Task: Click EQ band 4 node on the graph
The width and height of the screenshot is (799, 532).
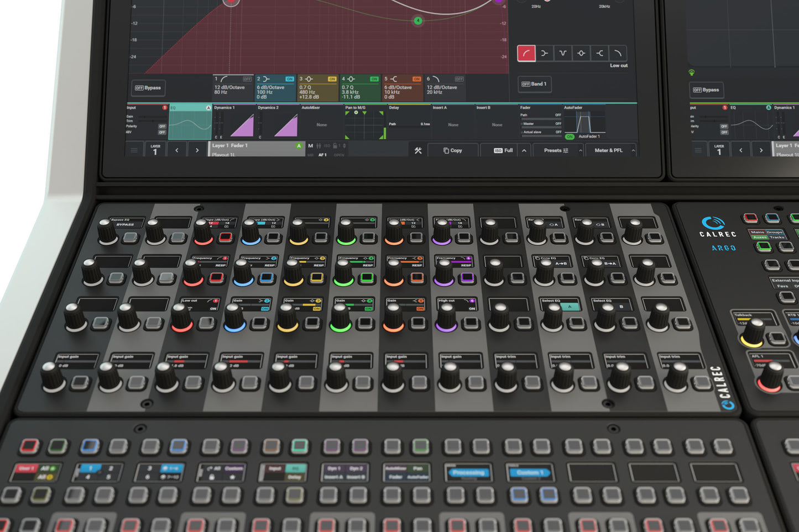Action: point(418,20)
